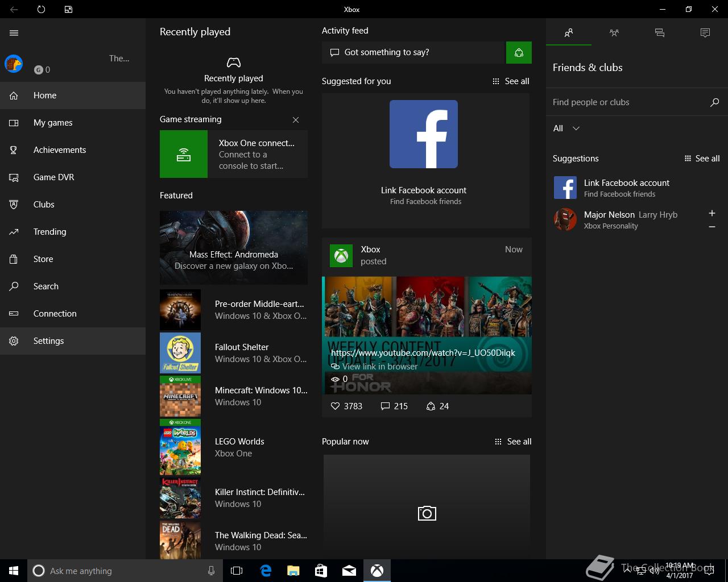Remove Major Nelson suggestion minus icon
Image resolution: width=728 pixels, height=582 pixels.
click(x=712, y=227)
